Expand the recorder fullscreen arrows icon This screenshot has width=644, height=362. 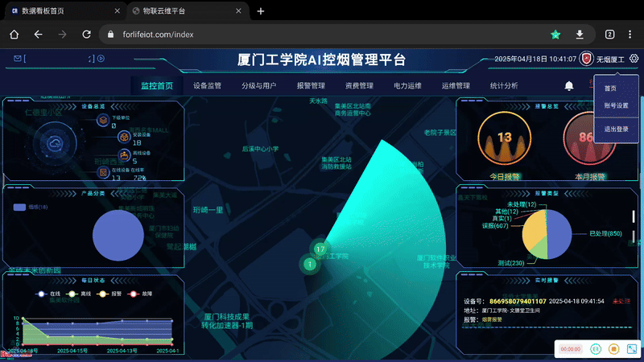tap(632, 349)
